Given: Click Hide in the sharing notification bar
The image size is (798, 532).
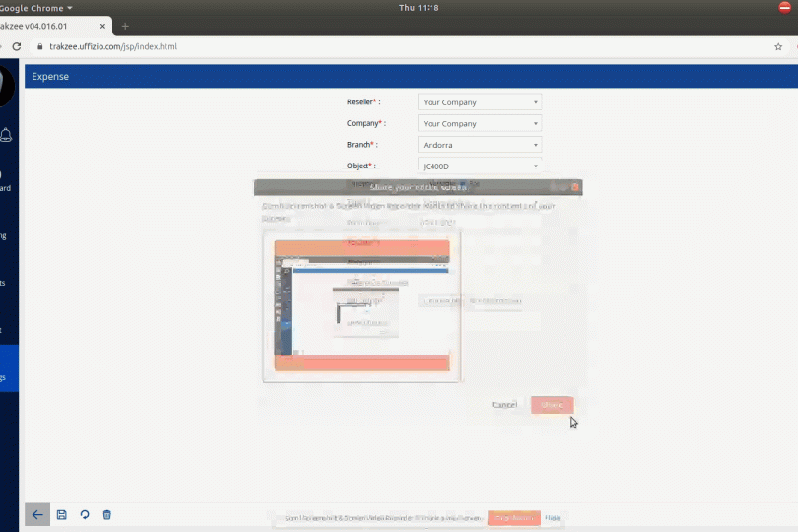Looking at the screenshot, I should (x=553, y=518).
